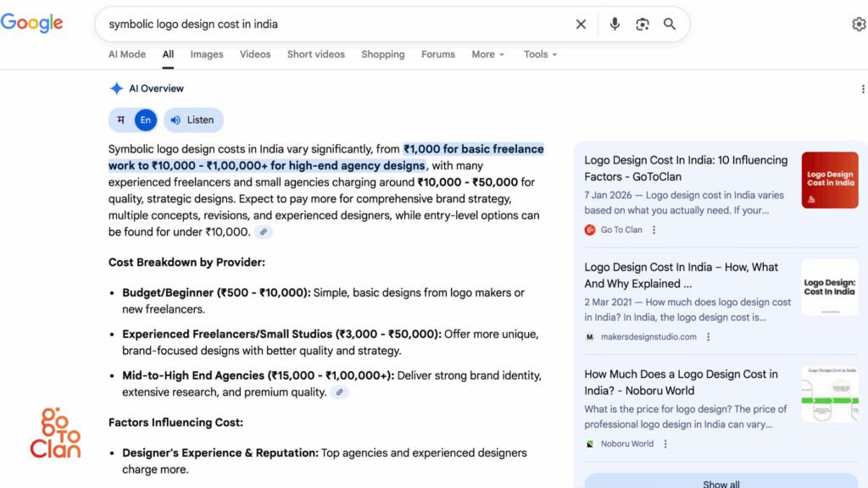Click the AI Overview sparkle icon
This screenshot has width=868, height=488.
pos(115,88)
